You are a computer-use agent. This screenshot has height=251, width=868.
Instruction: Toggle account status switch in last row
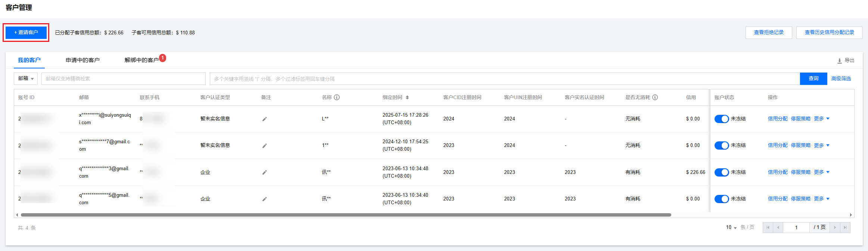[x=721, y=199]
